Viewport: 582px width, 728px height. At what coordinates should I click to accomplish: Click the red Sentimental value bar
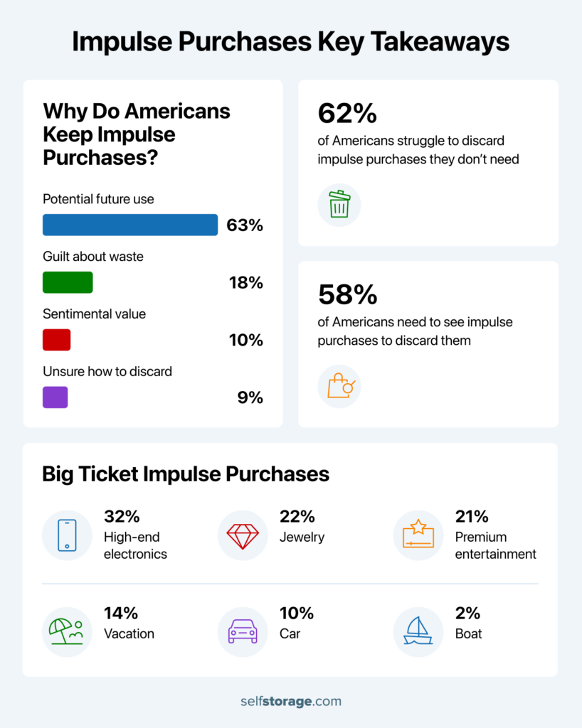pos(57,340)
